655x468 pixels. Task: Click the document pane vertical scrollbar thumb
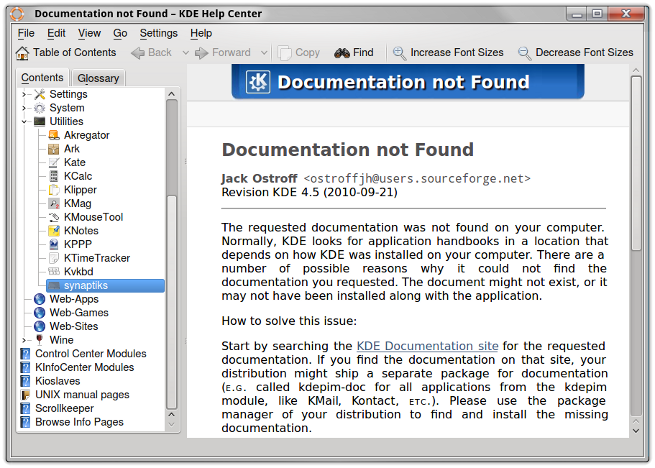coord(636,164)
